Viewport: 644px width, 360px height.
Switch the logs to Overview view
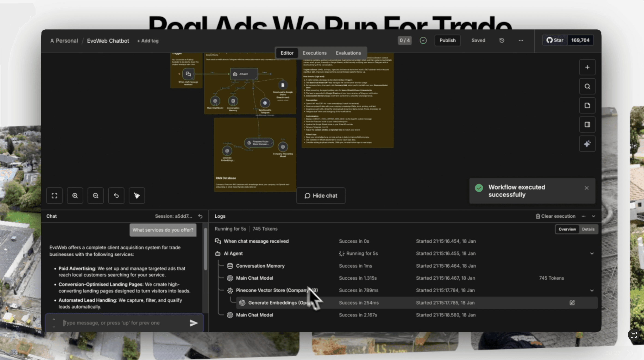[x=567, y=229]
